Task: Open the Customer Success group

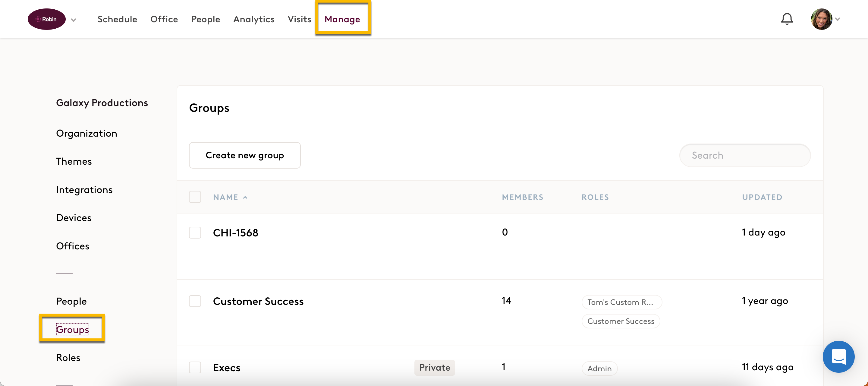Action: coord(258,301)
